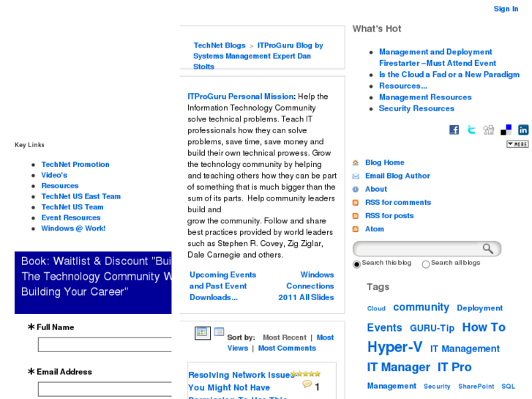
Task: Click the comment bubble icon on post
Action: (x=307, y=384)
